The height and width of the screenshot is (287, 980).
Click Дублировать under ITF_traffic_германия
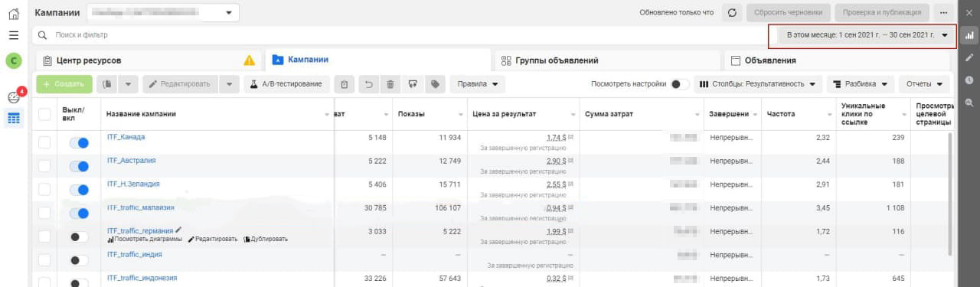(x=266, y=239)
